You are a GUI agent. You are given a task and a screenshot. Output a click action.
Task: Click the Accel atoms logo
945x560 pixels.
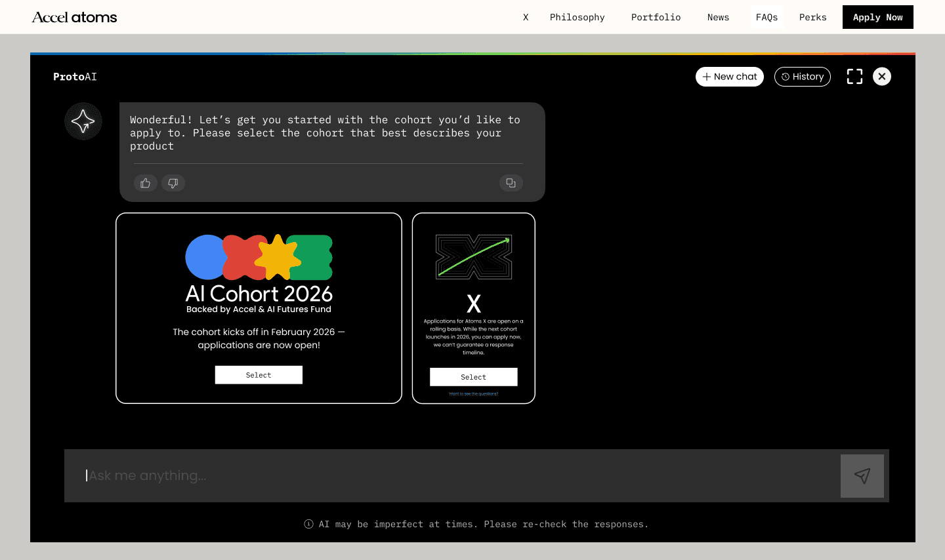tap(74, 17)
